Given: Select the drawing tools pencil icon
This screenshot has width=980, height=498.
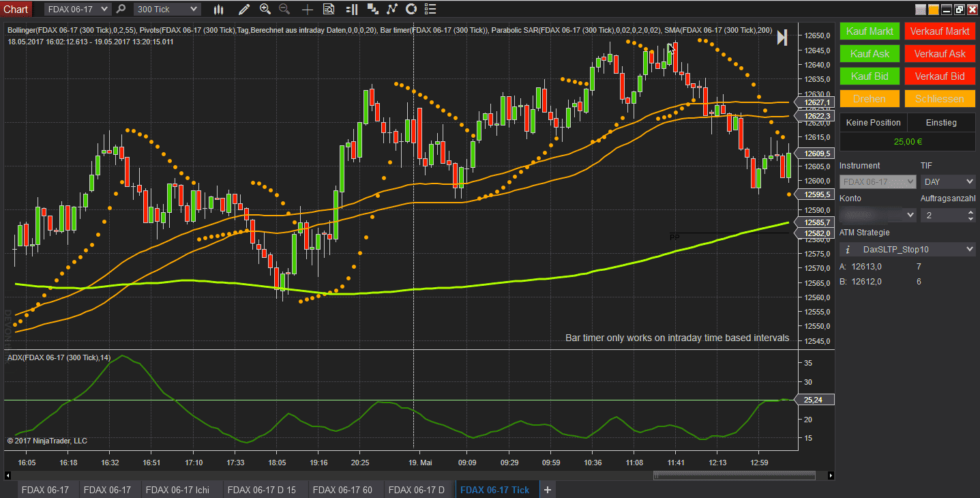Looking at the screenshot, I should [x=244, y=9].
